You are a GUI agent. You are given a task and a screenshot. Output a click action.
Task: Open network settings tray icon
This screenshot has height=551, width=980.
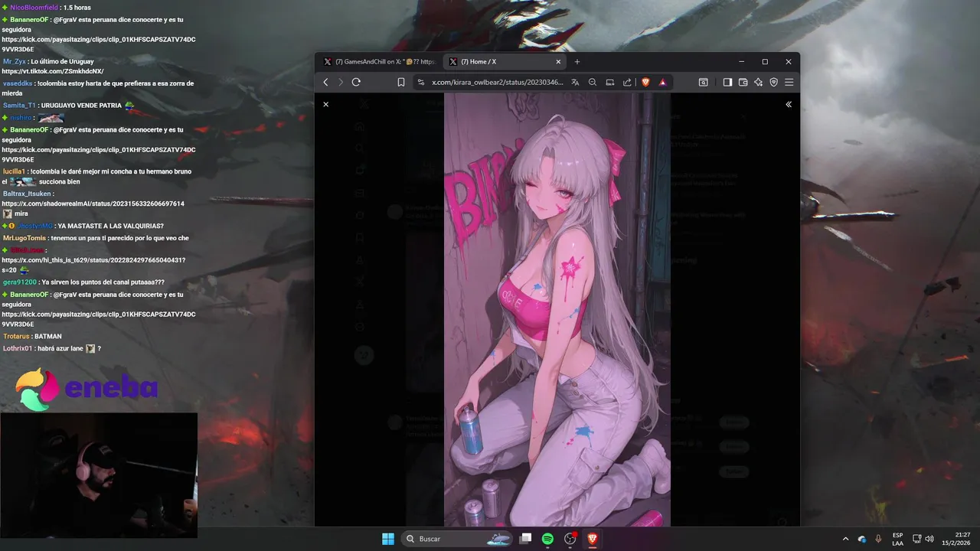click(916, 539)
